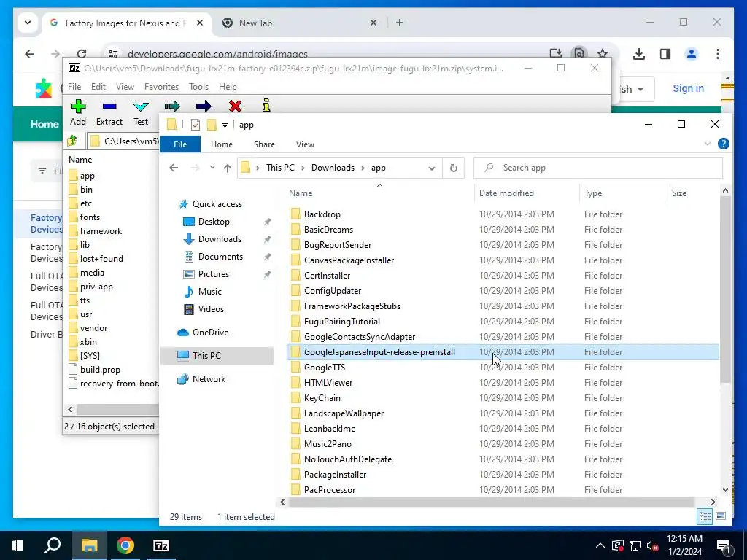Image resolution: width=747 pixels, height=560 pixels.
Task: Click the Add button in 7-Zip toolbar
Action: (x=78, y=112)
